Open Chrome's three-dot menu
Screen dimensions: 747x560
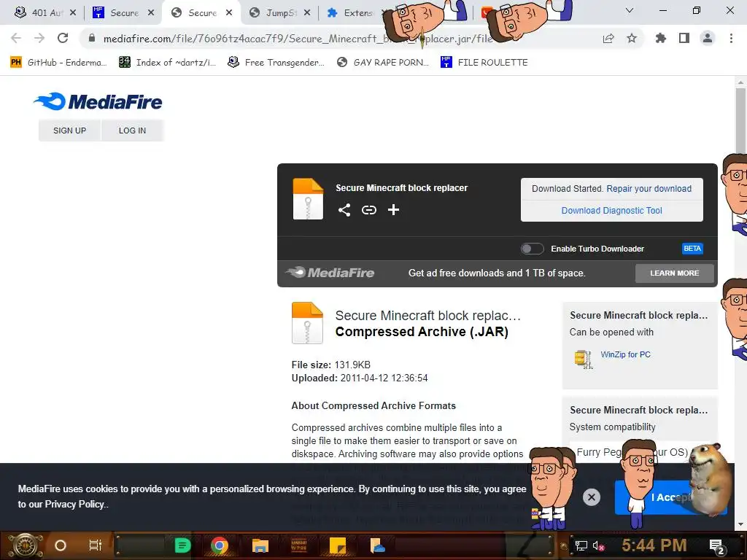731,38
